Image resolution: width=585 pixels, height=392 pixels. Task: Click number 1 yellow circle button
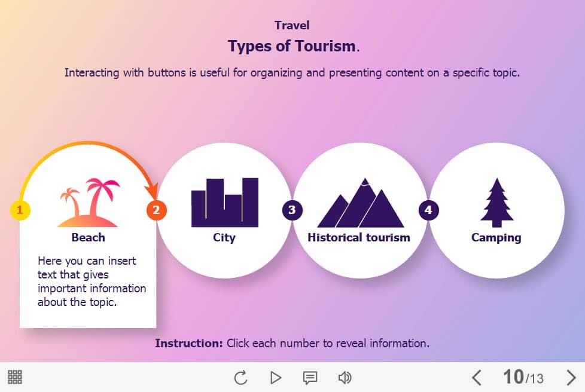coord(20,210)
